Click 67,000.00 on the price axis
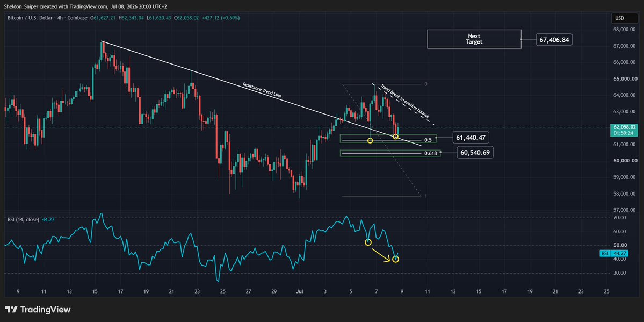Screen dimensions: 644x322 (x=625, y=46)
